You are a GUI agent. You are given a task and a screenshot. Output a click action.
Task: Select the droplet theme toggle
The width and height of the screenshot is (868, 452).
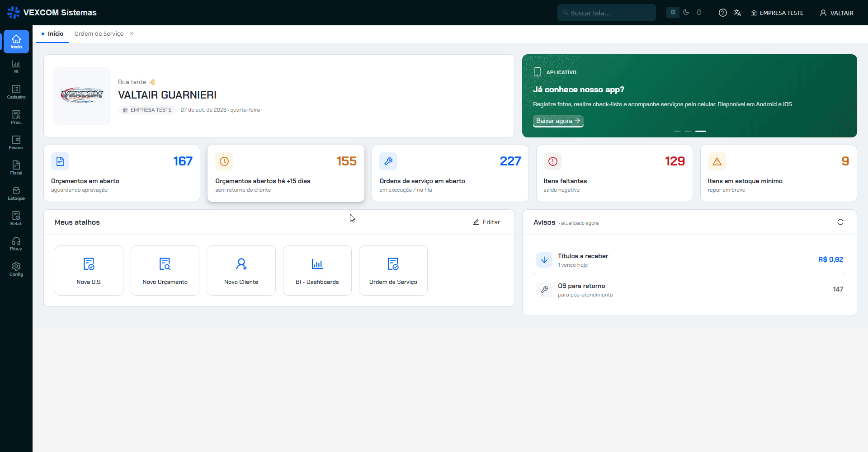pyautogui.click(x=699, y=12)
